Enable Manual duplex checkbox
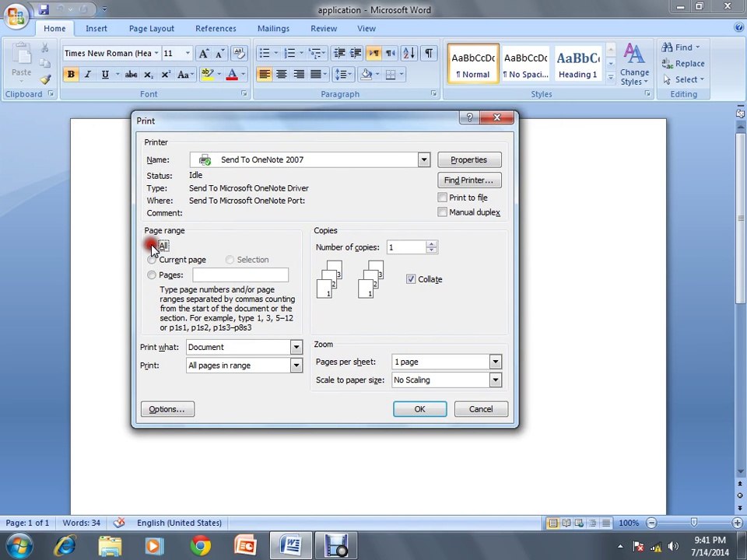Viewport: 747px width, 560px height. 442,212
